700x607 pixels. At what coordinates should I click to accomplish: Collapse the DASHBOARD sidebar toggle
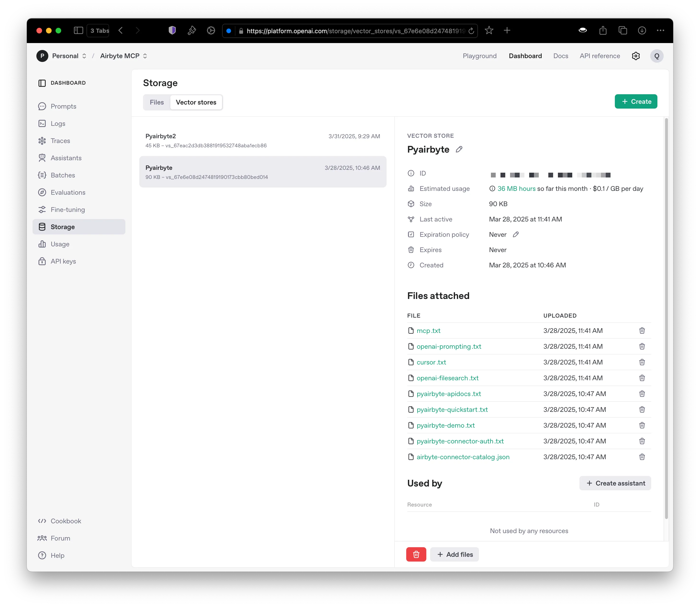pyautogui.click(x=42, y=83)
